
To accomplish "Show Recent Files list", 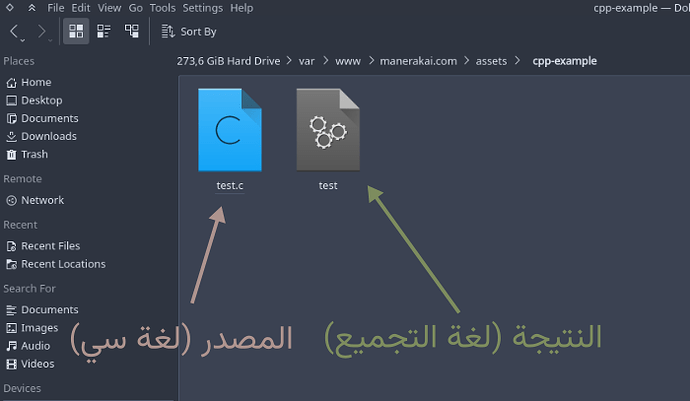I will [50, 246].
